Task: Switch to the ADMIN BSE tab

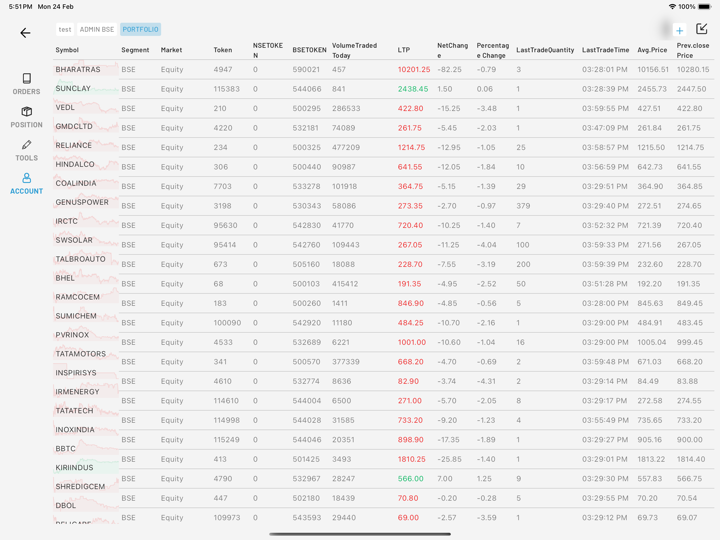Action: [97, 30]
